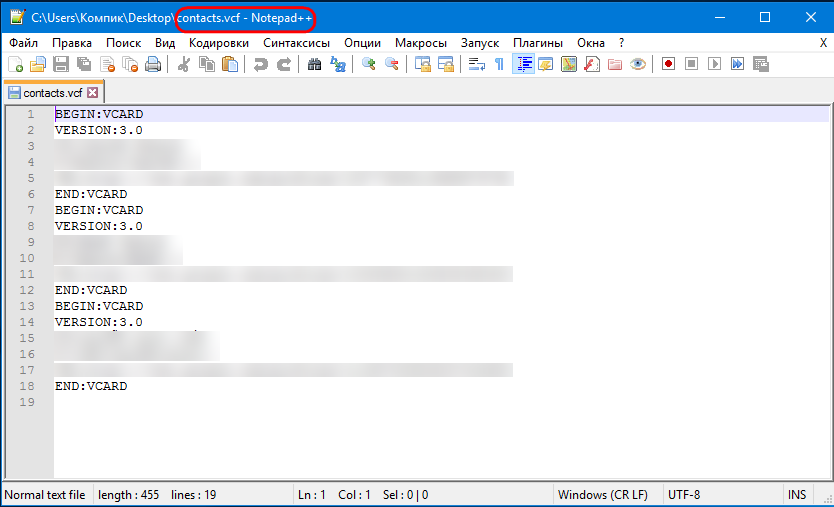Toggle word wrap toolbar icon
Viewport: 834px width, 507px height.
pyautogui.click(x=477, y=64)
